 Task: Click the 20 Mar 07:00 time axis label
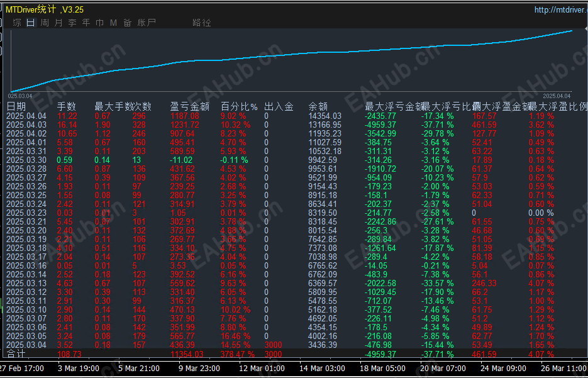[443, 368]
